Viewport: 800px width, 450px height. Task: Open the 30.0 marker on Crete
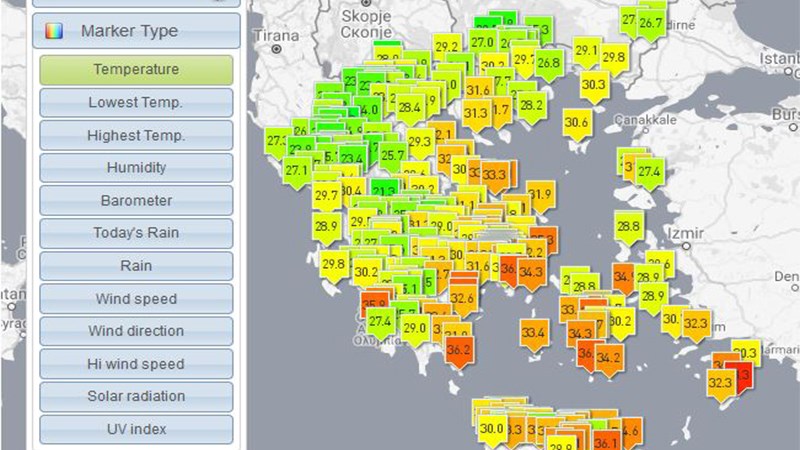[x=492, y=431]
